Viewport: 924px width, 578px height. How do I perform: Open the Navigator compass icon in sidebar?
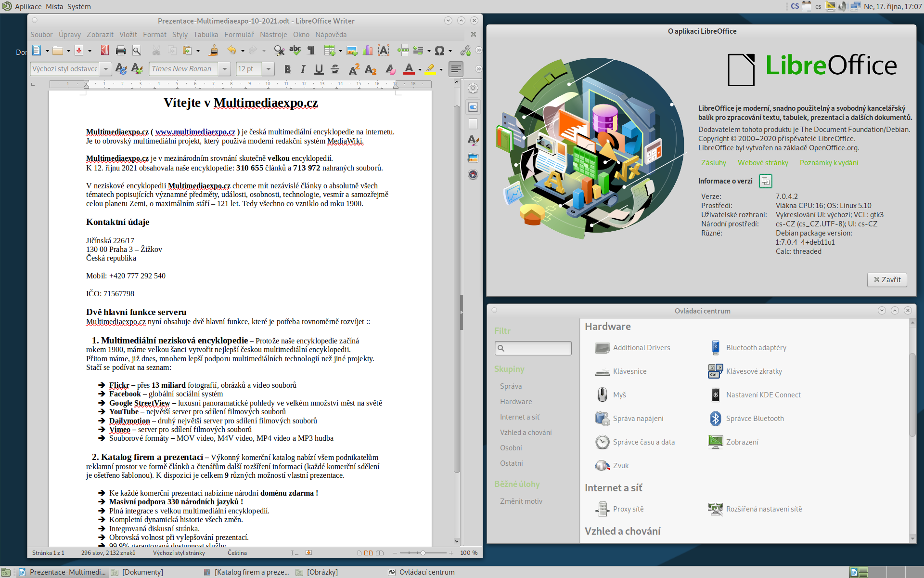tap(473, 174)
